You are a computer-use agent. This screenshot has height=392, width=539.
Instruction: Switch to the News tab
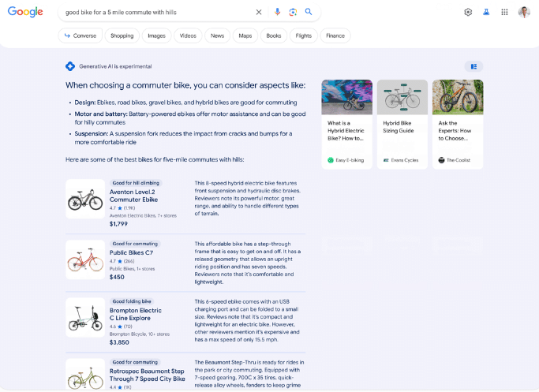pyautogui.click(x=217, y=35)
